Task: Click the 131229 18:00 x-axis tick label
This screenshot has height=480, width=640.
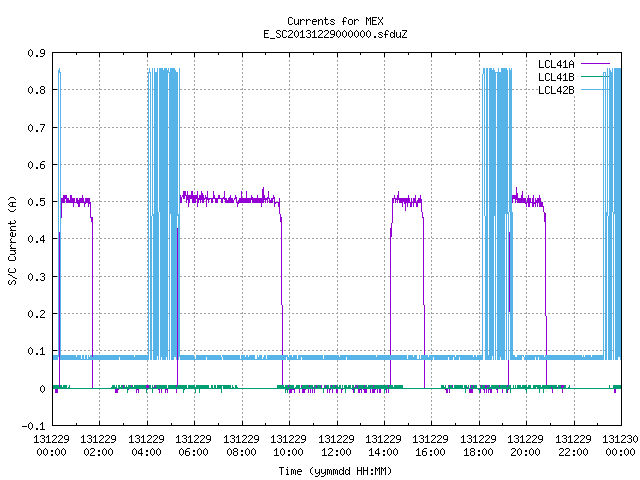Action: [478, 446]
